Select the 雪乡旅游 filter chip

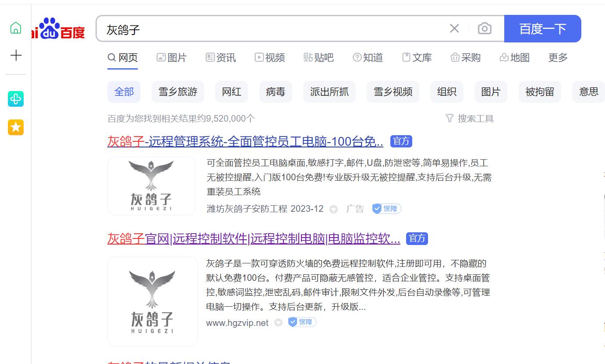pyautogui.click(x=177, y=92)
